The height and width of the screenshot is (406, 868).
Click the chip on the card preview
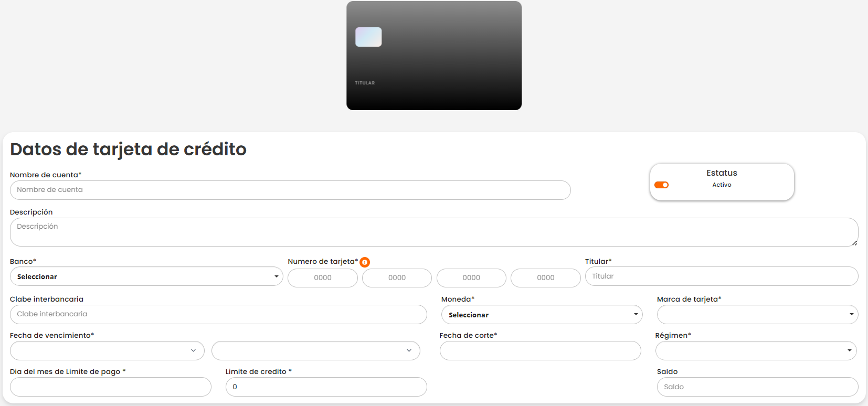pos(368,37)
